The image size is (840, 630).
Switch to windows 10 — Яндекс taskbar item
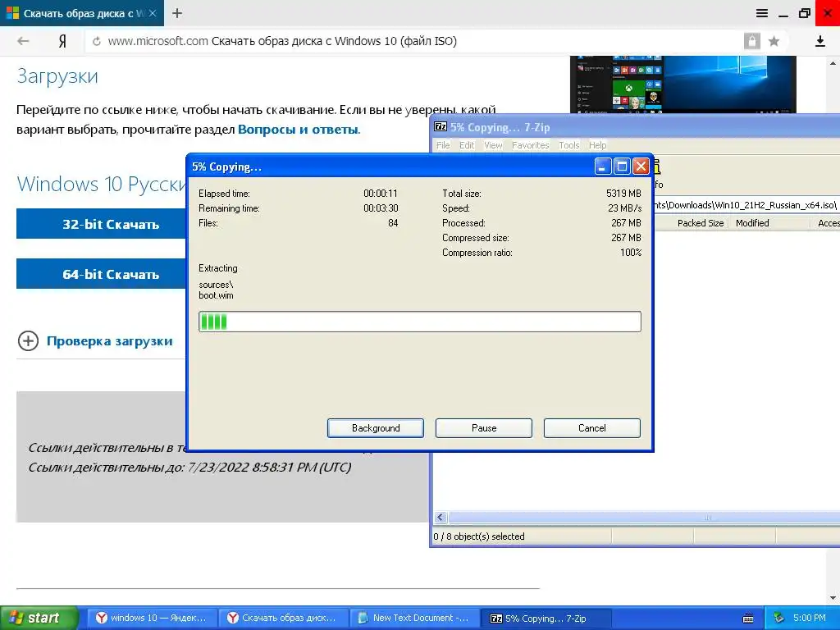pos(152,618)
